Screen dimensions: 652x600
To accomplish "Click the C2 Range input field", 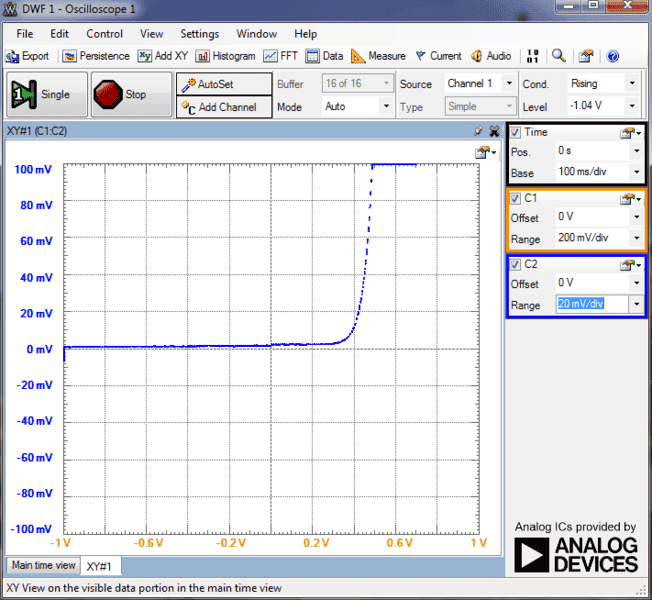I will point(592,304).
